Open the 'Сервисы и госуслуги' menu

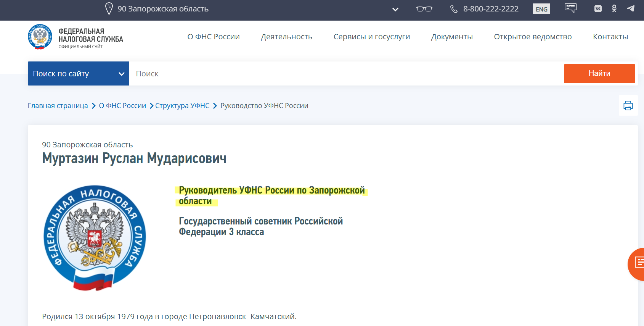pos(372,37)
